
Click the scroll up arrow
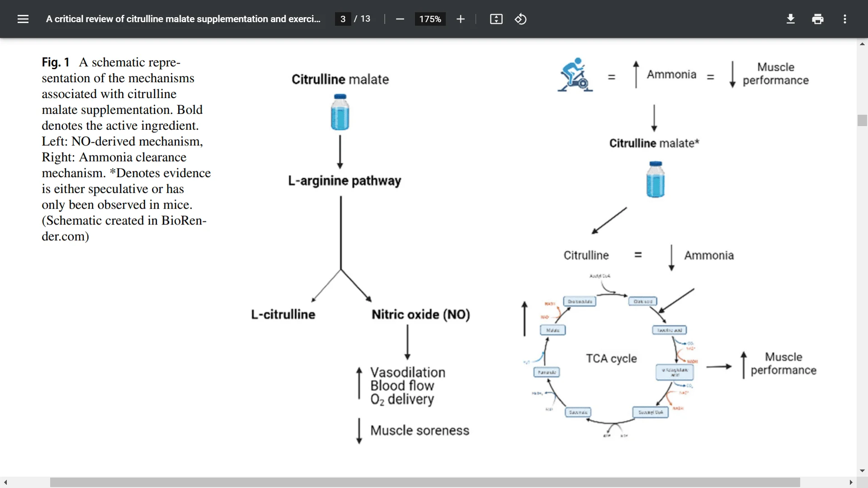[862, 44]
